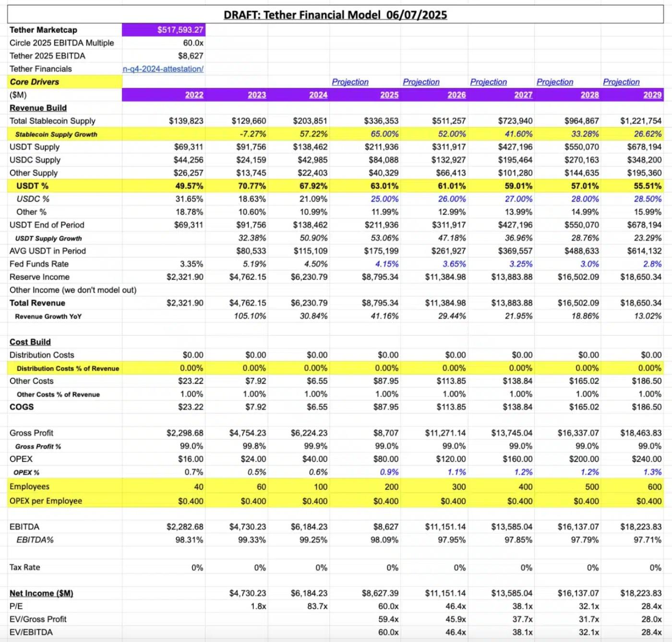This screenshot has width=672, height=642.
Task: Click the Projection link above 2025
Action: point(350,82)
